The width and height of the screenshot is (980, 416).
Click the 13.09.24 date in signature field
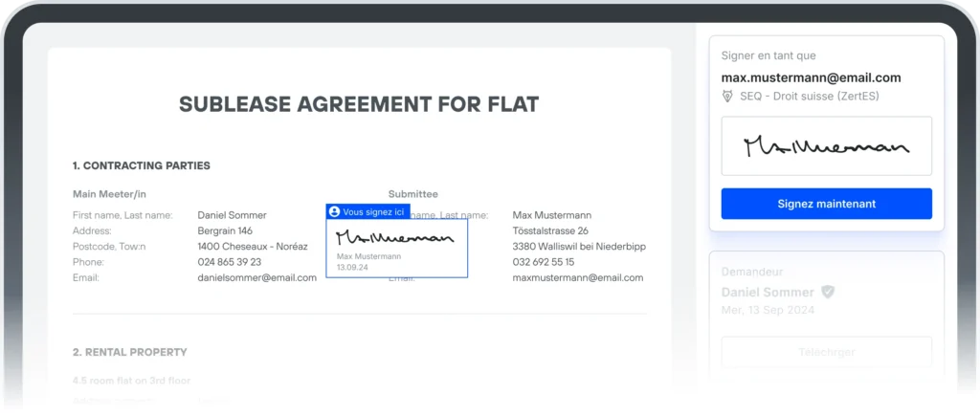352,267
